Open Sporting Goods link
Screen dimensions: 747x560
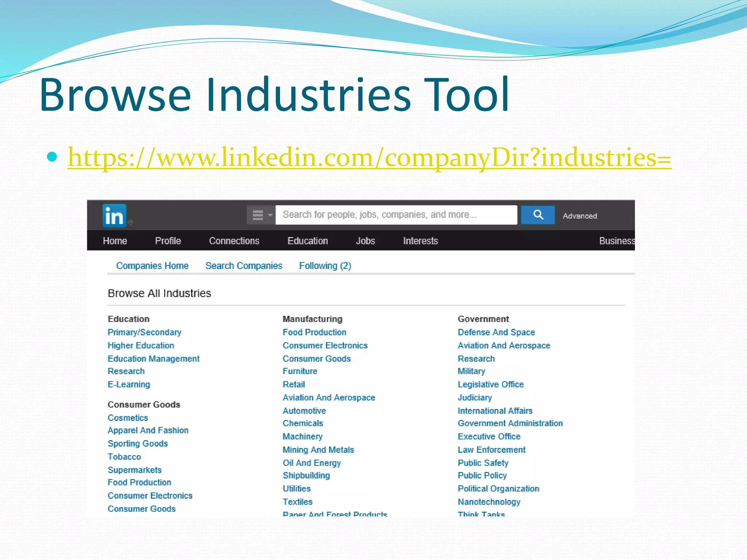(x=138, y=444)
